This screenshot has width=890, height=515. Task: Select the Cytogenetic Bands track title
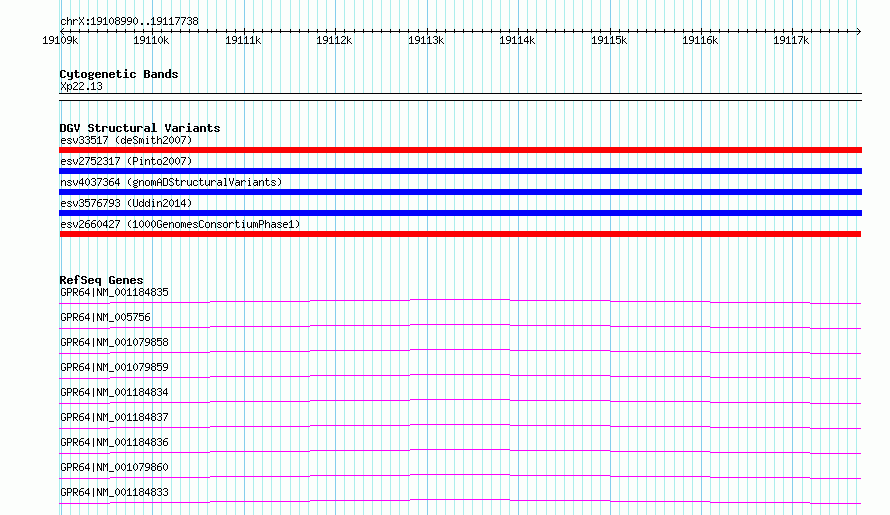(119, 74)
